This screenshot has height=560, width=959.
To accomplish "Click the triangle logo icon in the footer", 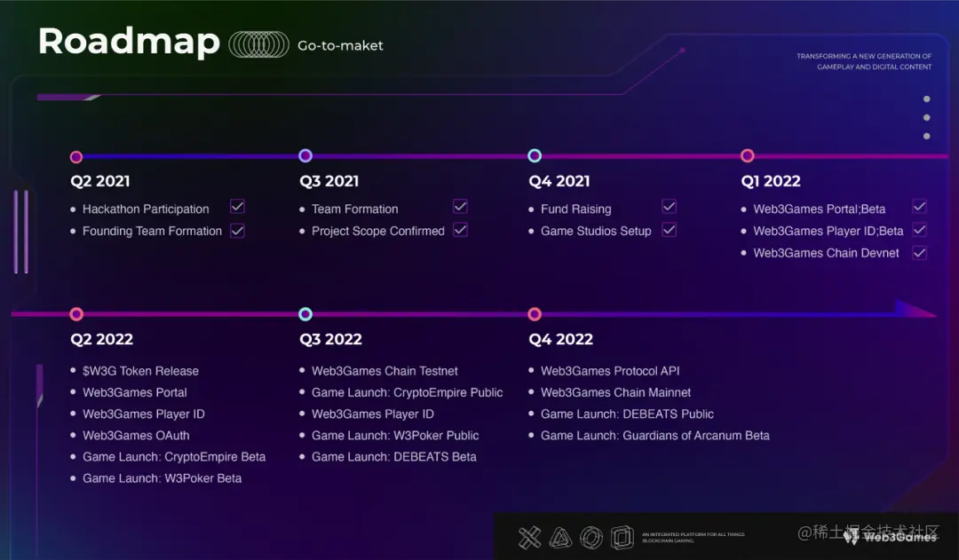I will coord(560,537).
